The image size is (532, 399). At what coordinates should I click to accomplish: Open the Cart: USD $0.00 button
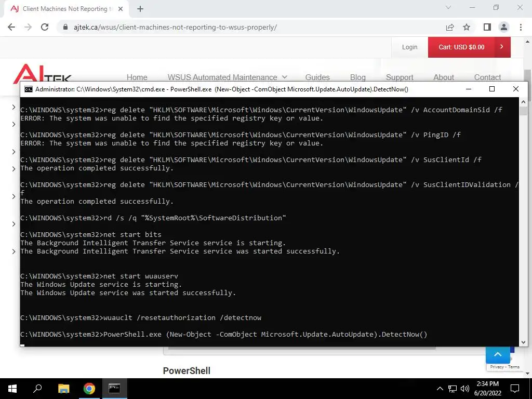(x=469, y=47)
